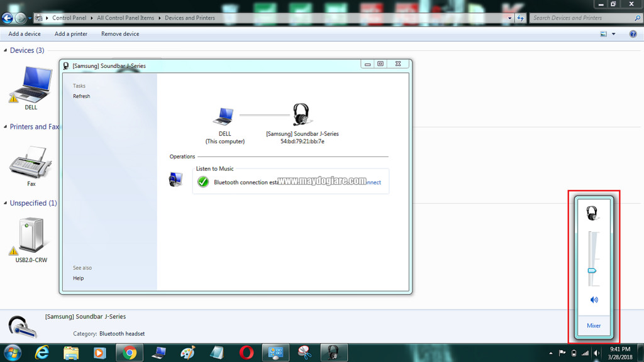Switch to the Soundbar headset taskbar button

click(334, 353)
